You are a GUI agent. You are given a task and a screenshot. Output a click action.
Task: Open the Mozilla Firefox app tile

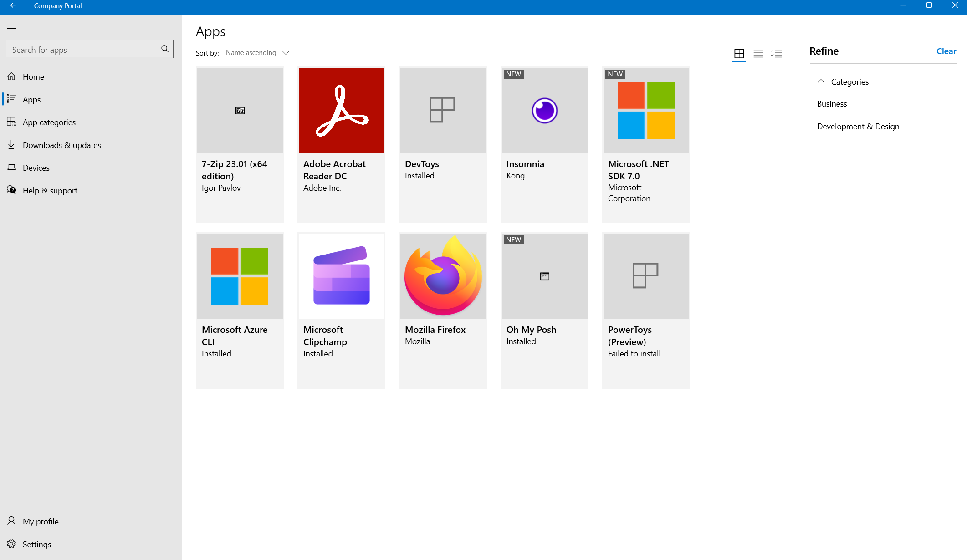pos(443,276)
